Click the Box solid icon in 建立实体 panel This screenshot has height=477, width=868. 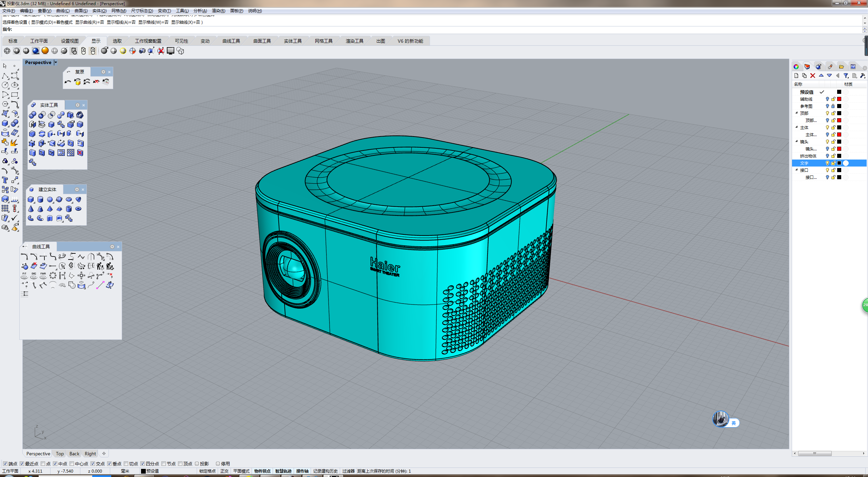click(31, 200)
